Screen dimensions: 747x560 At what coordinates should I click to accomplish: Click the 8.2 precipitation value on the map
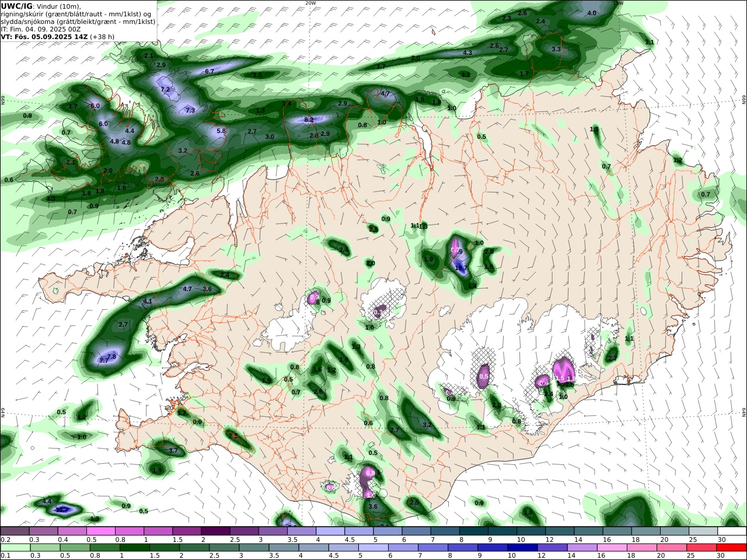click(309, 120)
